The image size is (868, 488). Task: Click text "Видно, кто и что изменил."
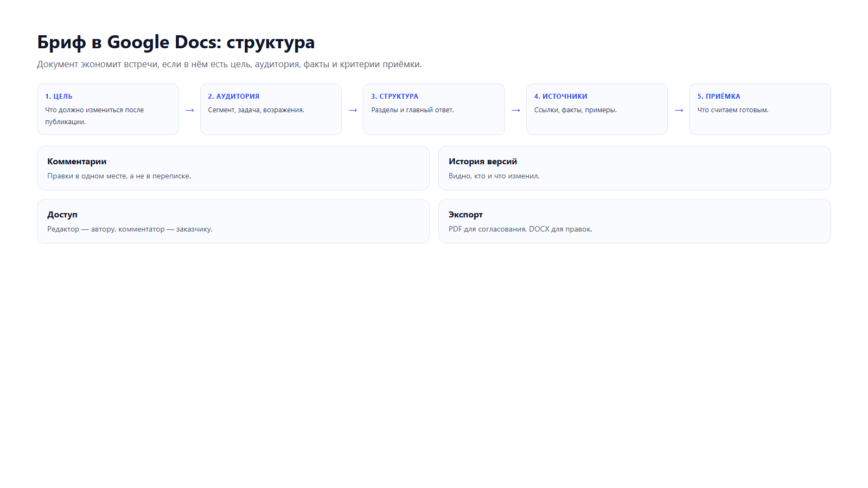pos(494,176)
